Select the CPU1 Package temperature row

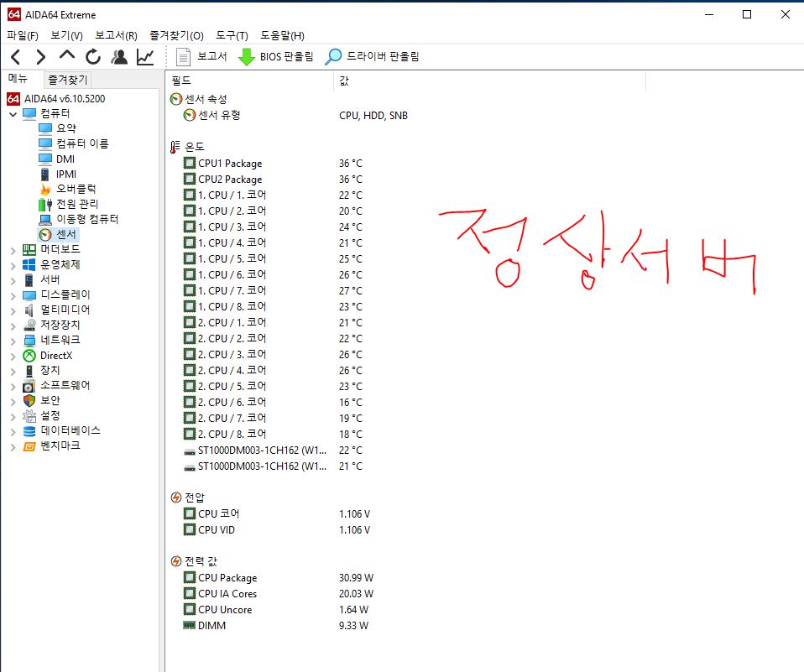point(274,164)
